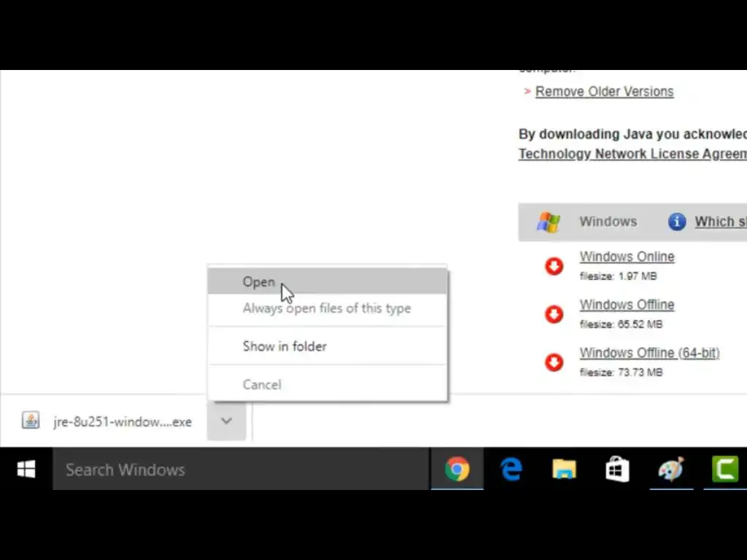Image resolution: width=747 pixels, height=560 pixels.
Task: Click red download arrow beside Windows Offline
Action: (x=554, y=314)
